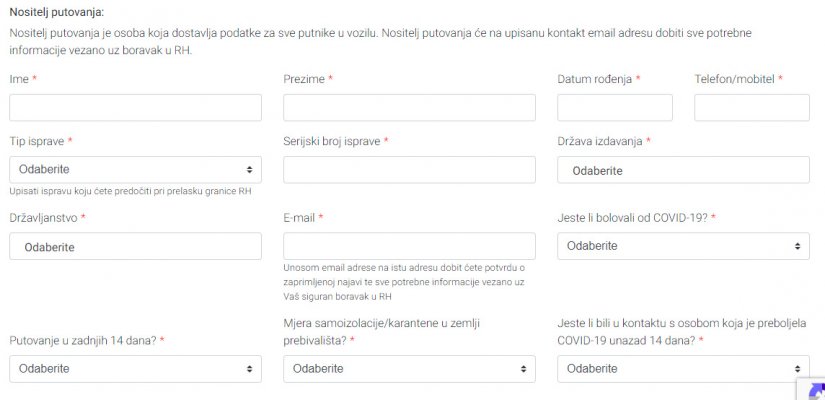
Task: Click the Ime text field
Action: coord(135,108)
